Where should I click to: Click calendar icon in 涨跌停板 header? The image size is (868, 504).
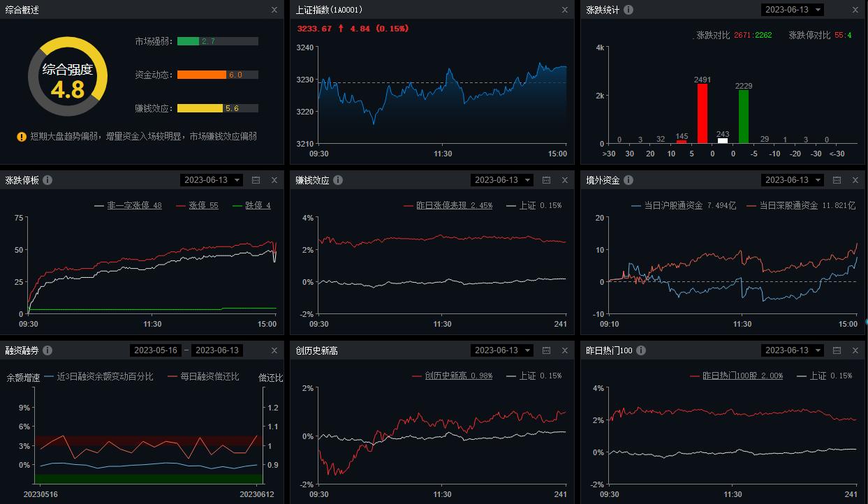(256, 180)
